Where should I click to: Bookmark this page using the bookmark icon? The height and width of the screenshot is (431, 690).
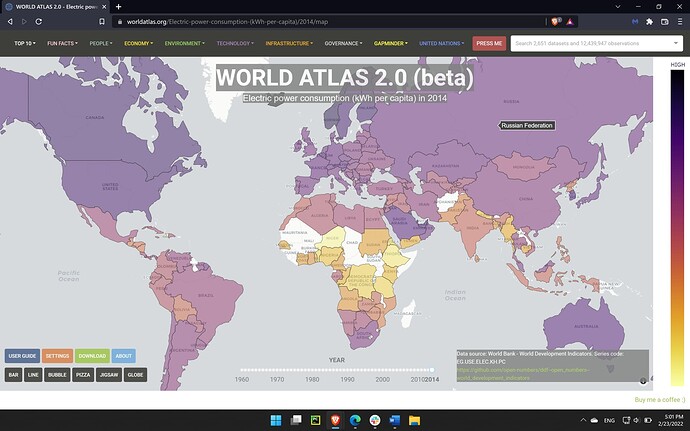102,22
